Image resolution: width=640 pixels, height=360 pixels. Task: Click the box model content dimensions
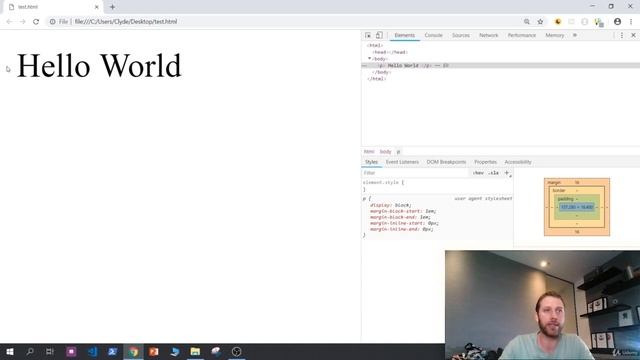pos(577,207)
